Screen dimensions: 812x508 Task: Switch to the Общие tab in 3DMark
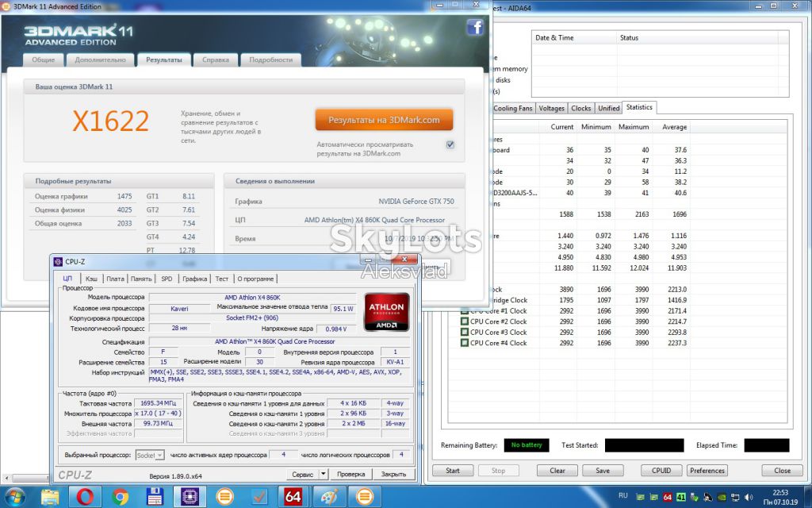coord(43,60)
